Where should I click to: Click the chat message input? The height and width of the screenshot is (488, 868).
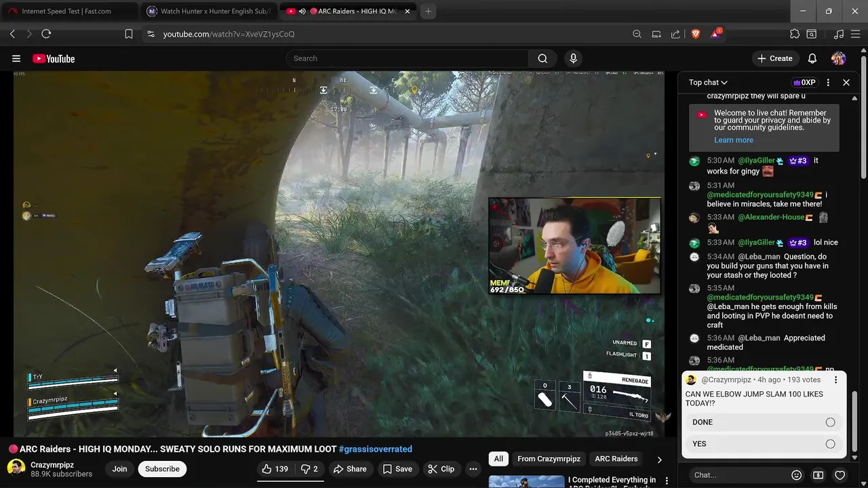[738, 475]
